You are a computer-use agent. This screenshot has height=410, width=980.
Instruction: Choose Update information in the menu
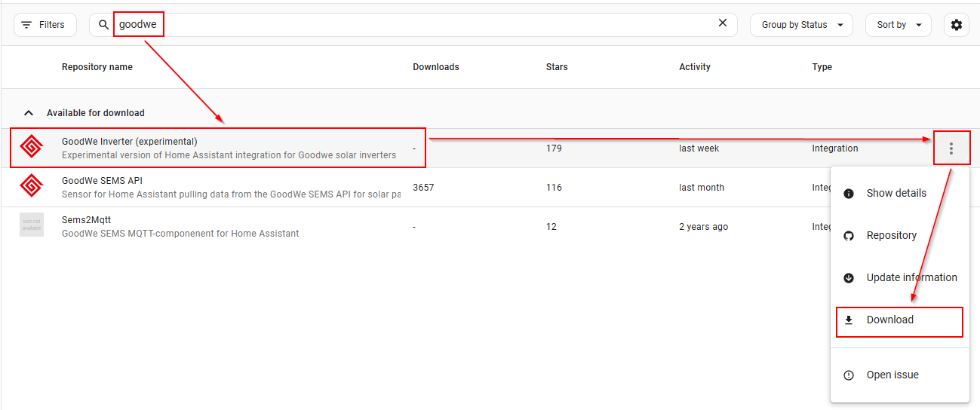[911, 277]
